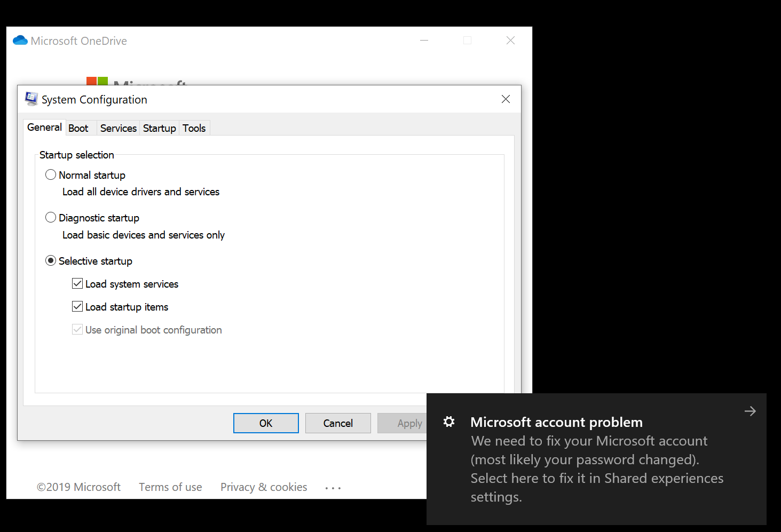Click the 'Load all device drivers and services' description
The height and width of the screenshot is (532, 781).
tap(141, 192)
